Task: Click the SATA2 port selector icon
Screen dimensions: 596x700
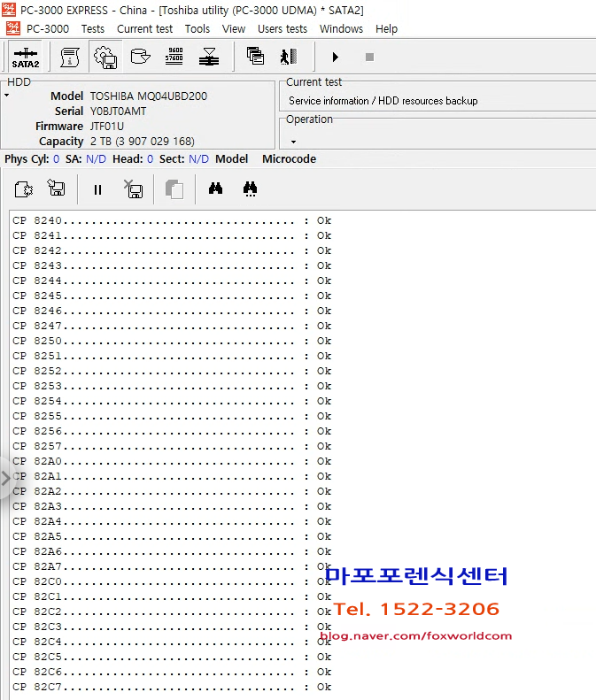Action: 26,58
